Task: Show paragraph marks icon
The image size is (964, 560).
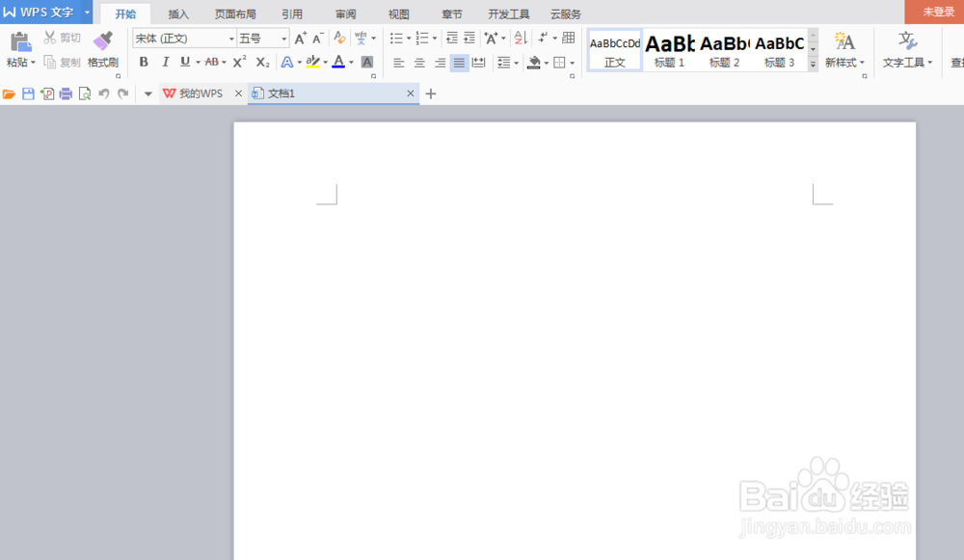Action: [542, 39]
